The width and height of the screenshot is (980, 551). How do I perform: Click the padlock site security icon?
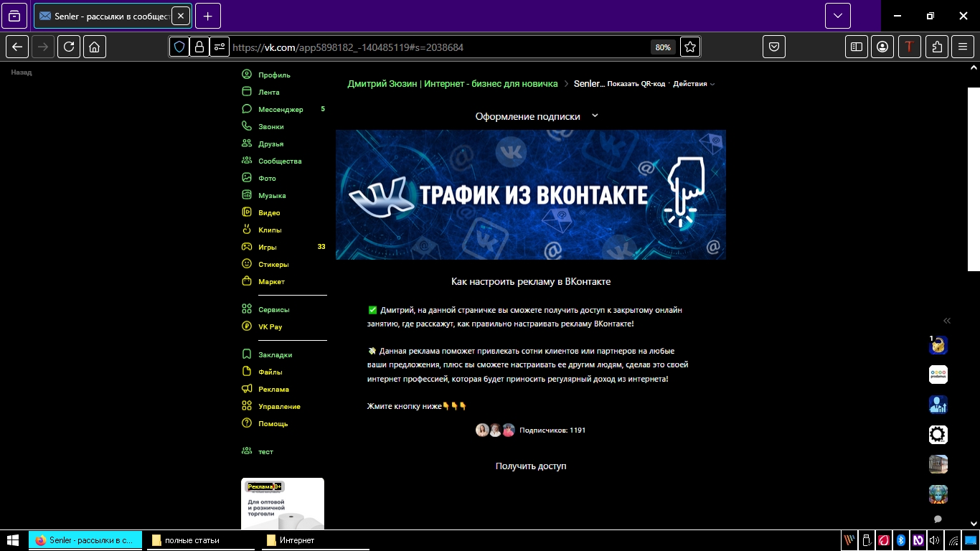tap(199, 47)
